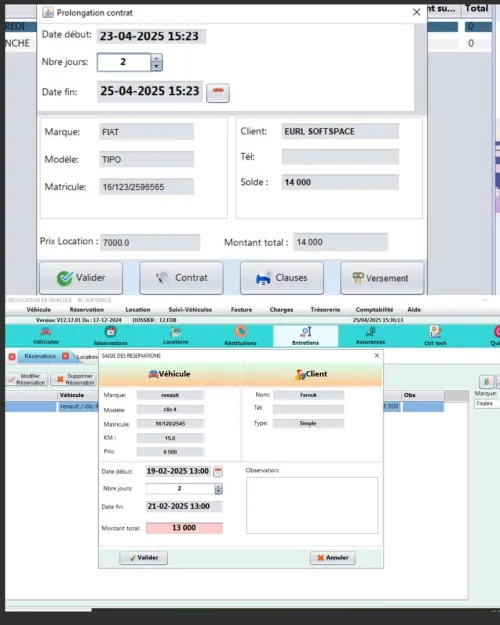The width and height of the screenshot is (500, 625).
Task: Click the Solde field showing 14 000
Action: point(340,182)
